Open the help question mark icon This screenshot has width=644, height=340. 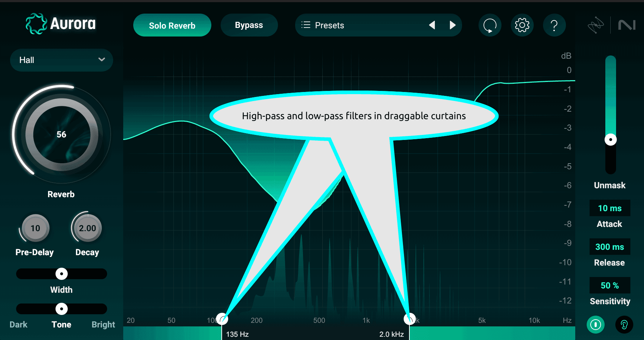tap(554, 25)
